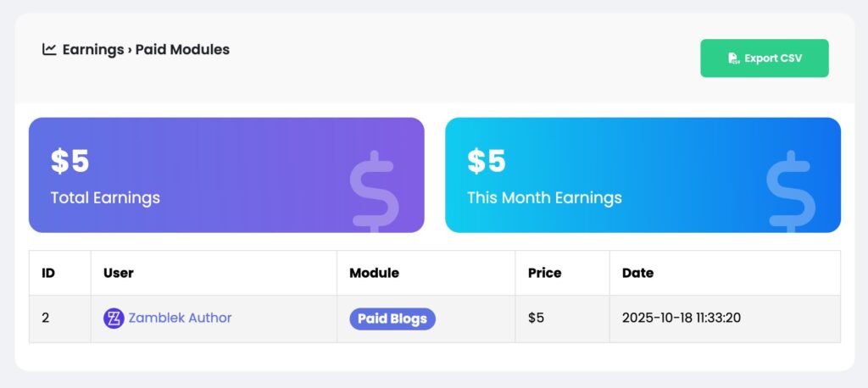Select the Total Earnings purple card
The height and width of the screenshot is (388, 868).
click(x=226, y=175)
